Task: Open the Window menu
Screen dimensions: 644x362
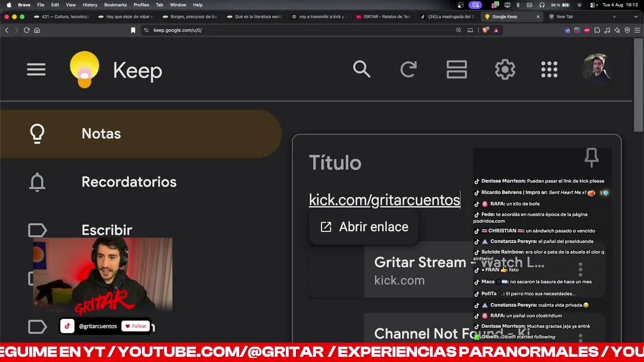Action: [x=178, y=5]
